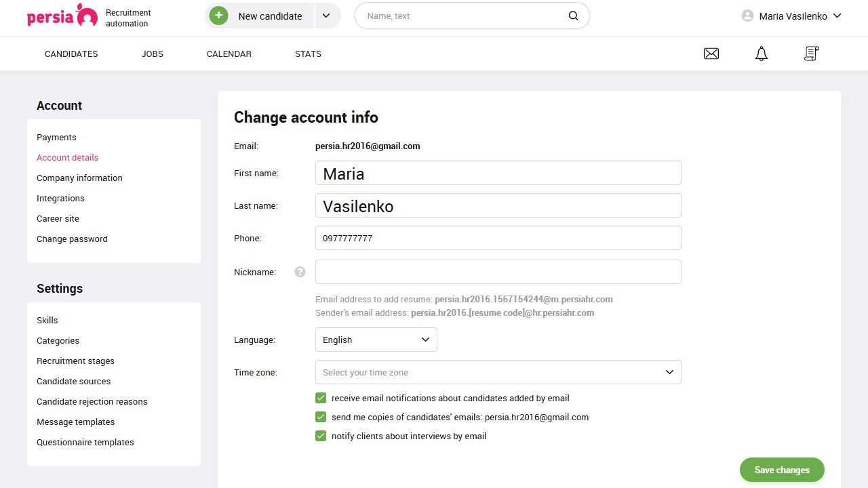Click the search magnifier icon
The image size is (868, 488).
pos(573,15)
